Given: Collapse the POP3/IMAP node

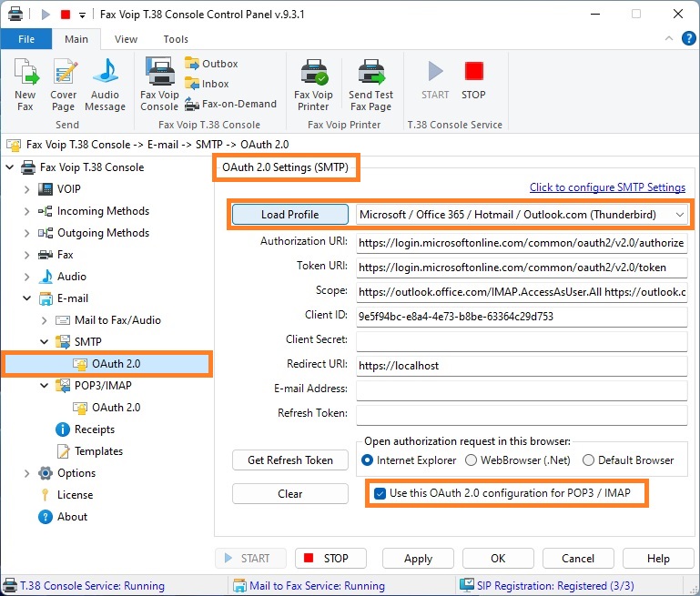Looking at the screenshot, I should [x=44, y=386].
